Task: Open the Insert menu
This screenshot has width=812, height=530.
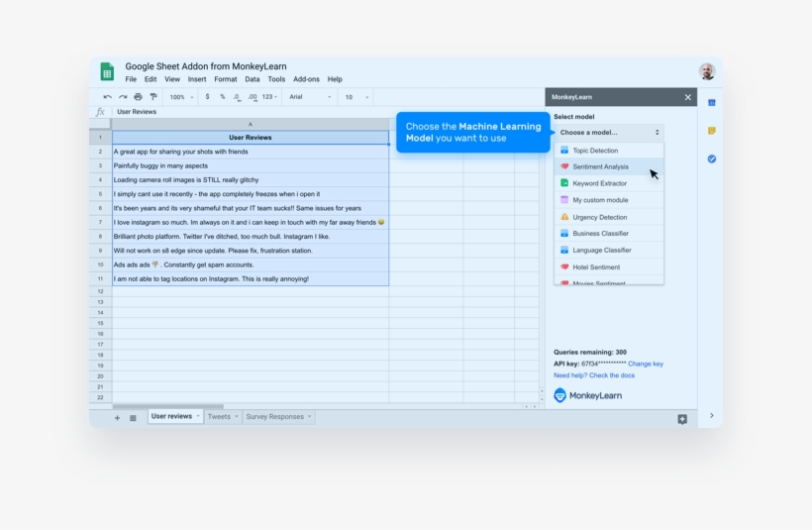Action: 197,79
